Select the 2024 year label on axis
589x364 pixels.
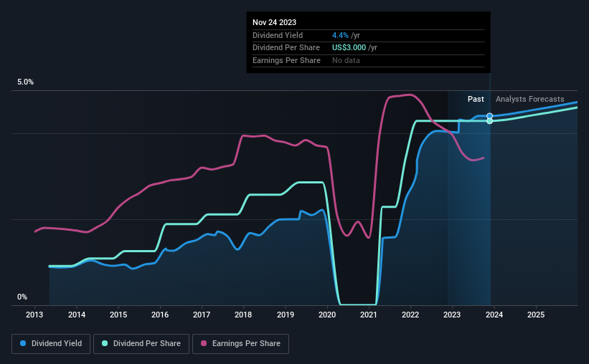click(494, 315)
